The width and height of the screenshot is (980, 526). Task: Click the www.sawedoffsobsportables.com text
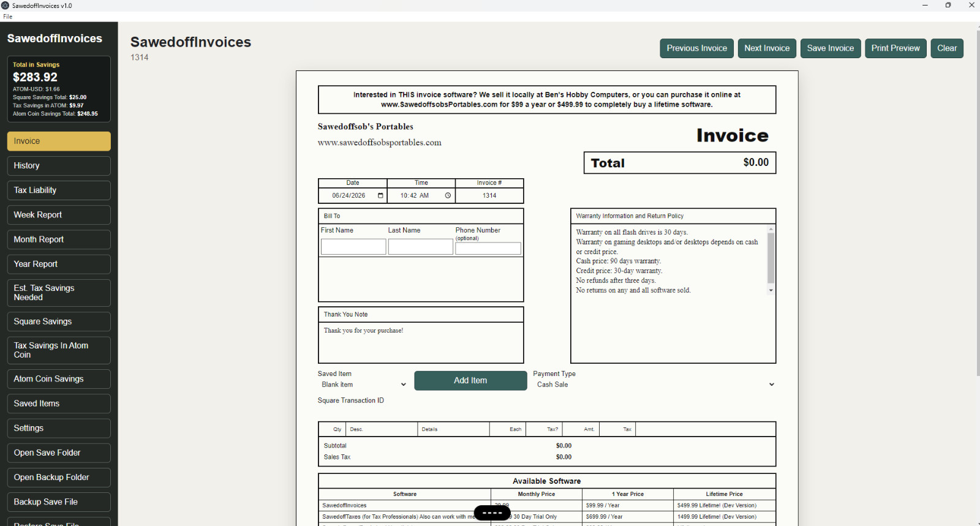(380, 143)
